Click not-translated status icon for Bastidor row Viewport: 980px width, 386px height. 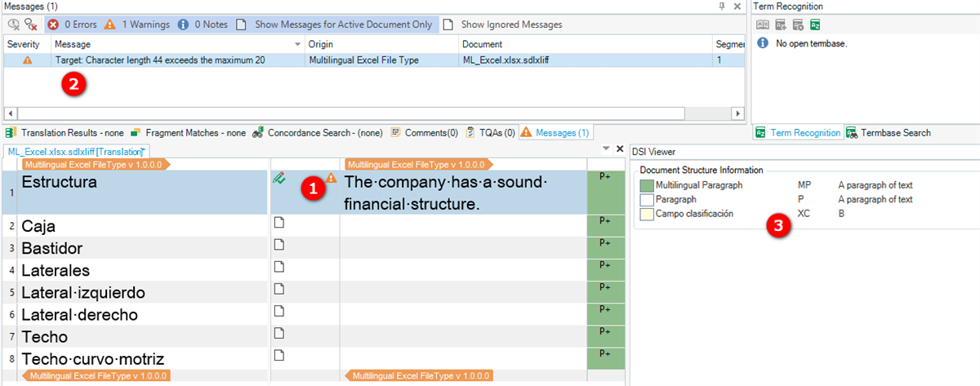coord(278,244)
